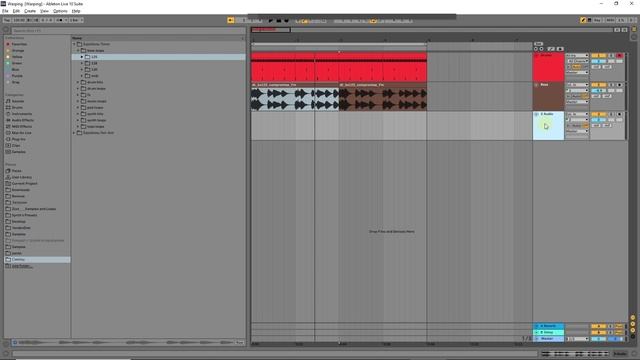Arm the red MIDI track for recording
Image resolution: width=640 pixels, height=360 pixels.
point(620,56)
